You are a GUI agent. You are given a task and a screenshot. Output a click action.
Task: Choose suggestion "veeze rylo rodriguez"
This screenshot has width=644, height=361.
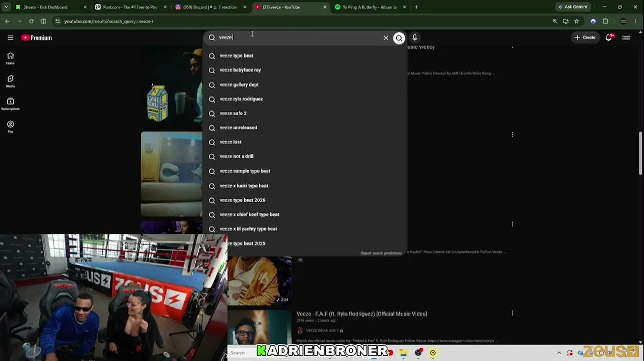click(x=305, y=99)
